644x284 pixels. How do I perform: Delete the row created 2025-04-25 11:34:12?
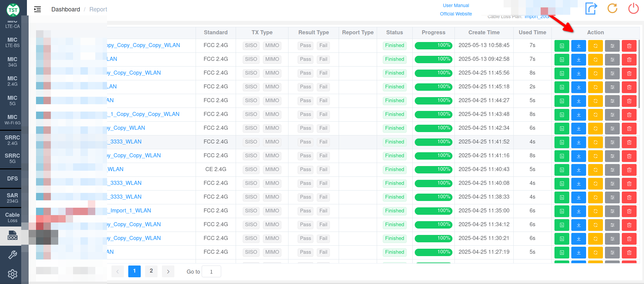pyautogui.click(x=629, y=225)
